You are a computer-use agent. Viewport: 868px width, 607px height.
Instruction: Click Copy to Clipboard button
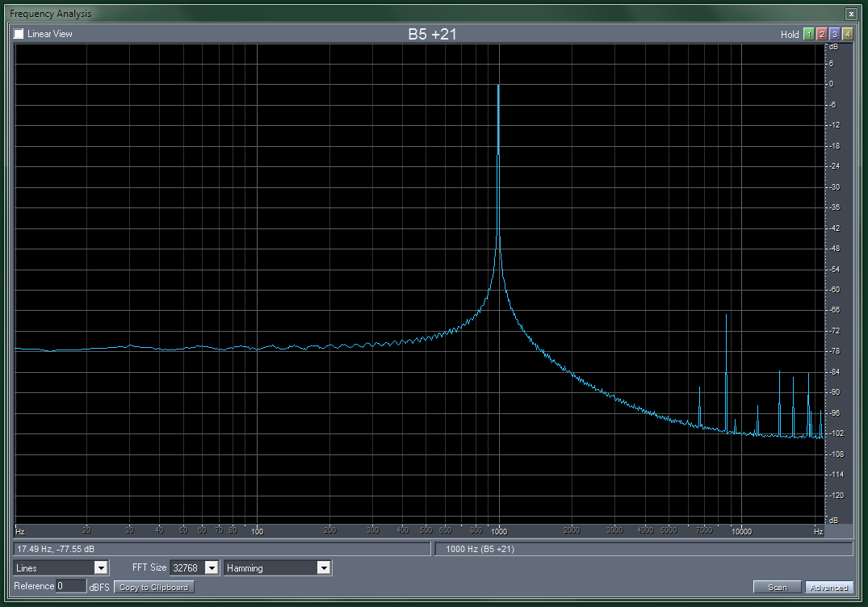(x=154, y=587)
